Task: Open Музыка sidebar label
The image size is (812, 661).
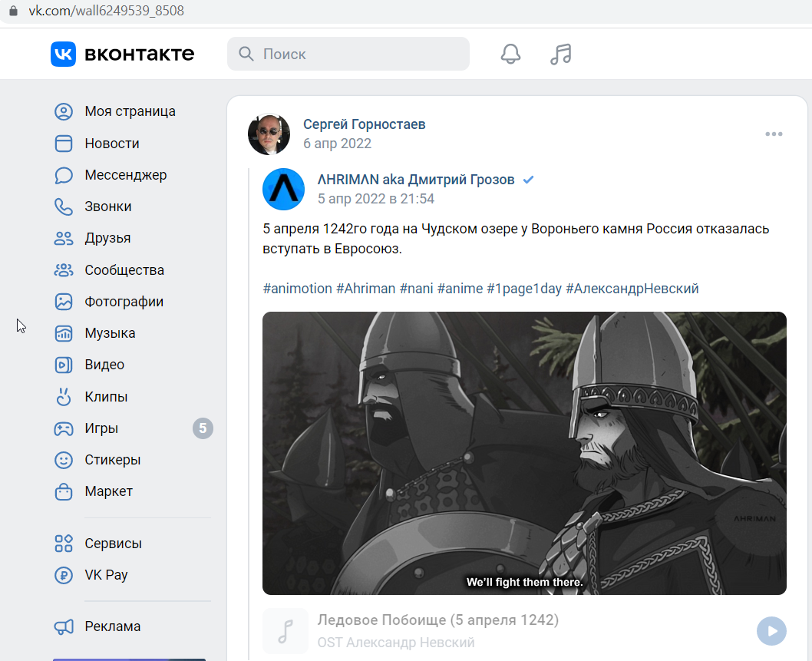Action: 111,333
